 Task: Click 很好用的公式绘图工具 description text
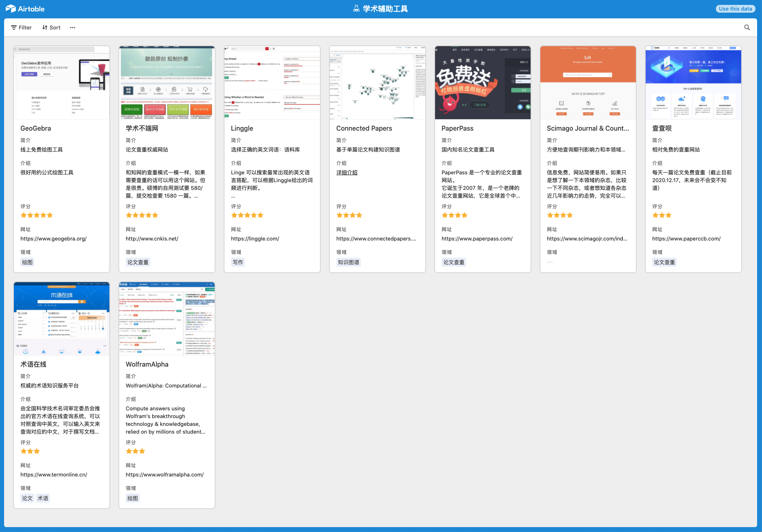47,173
